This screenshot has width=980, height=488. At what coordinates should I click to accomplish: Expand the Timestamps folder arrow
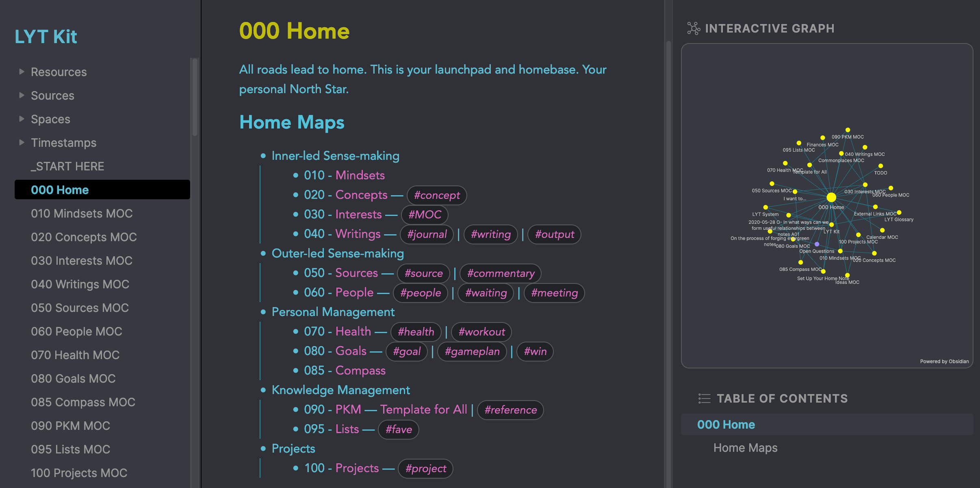(22, 142)
